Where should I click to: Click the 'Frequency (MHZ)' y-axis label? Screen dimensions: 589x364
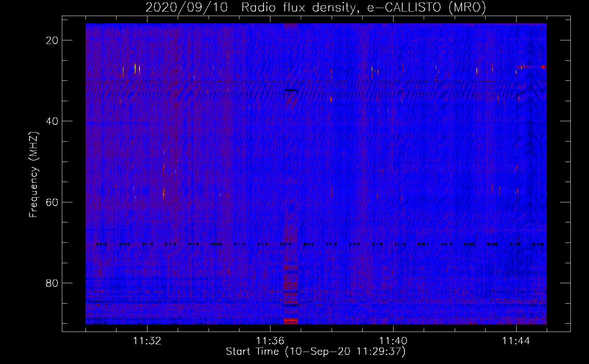pos(33,175)
